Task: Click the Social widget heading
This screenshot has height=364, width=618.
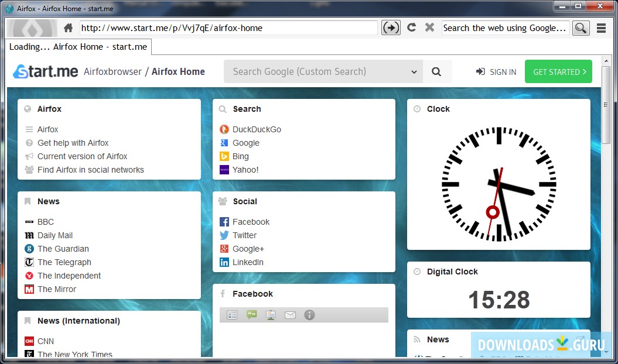Action: pos(245,201)
